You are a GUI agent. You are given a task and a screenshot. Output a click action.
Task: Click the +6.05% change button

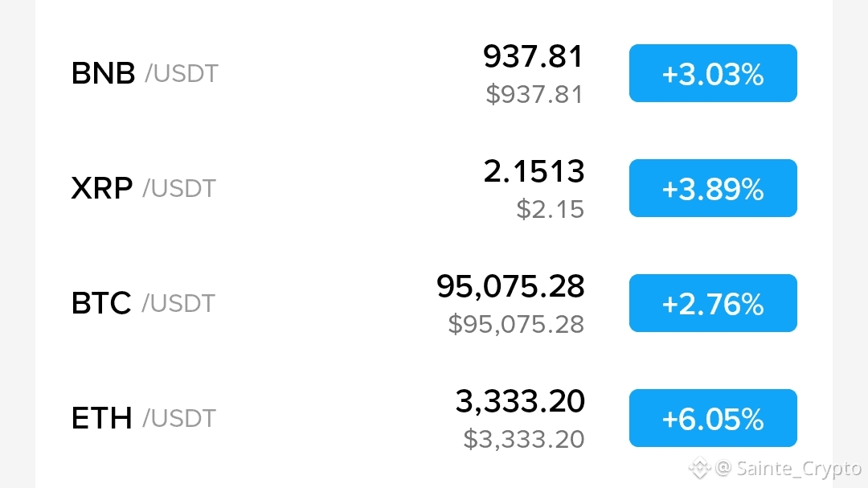pyautogui.click(x=713, y=418)
